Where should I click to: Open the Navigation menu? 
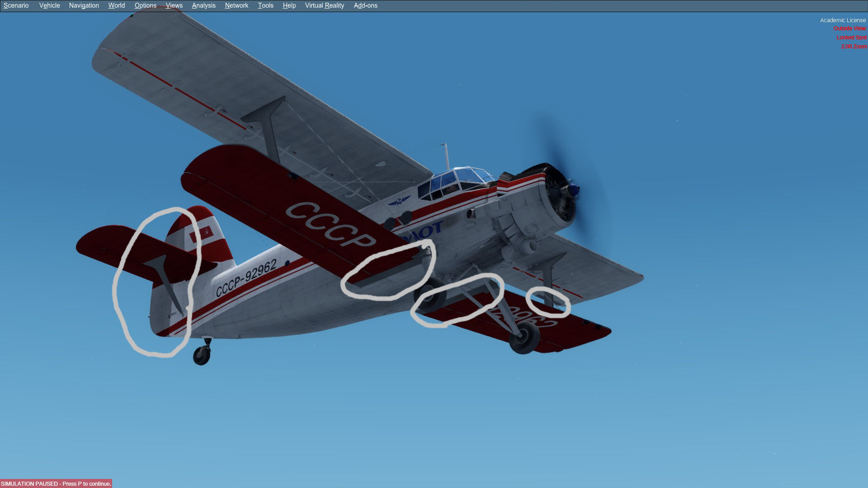84,5
